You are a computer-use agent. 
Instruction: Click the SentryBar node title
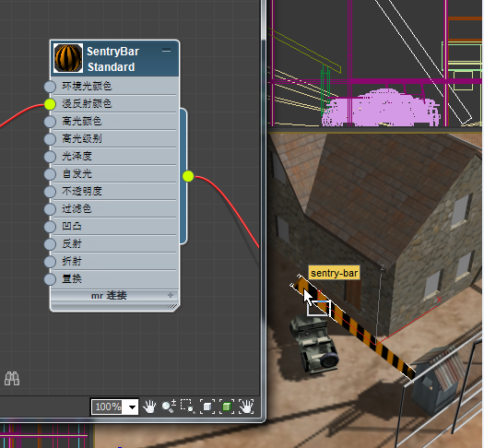click(x=113, y=52)
